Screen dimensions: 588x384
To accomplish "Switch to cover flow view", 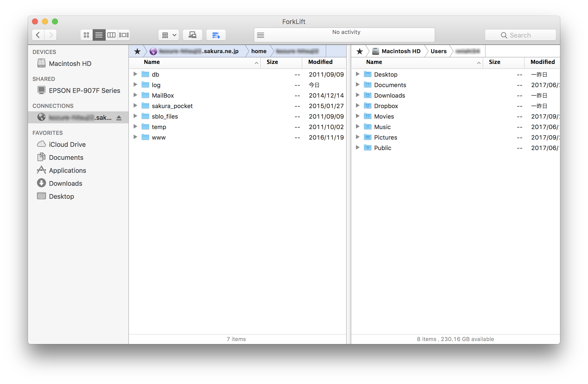I will coord(124,35).
